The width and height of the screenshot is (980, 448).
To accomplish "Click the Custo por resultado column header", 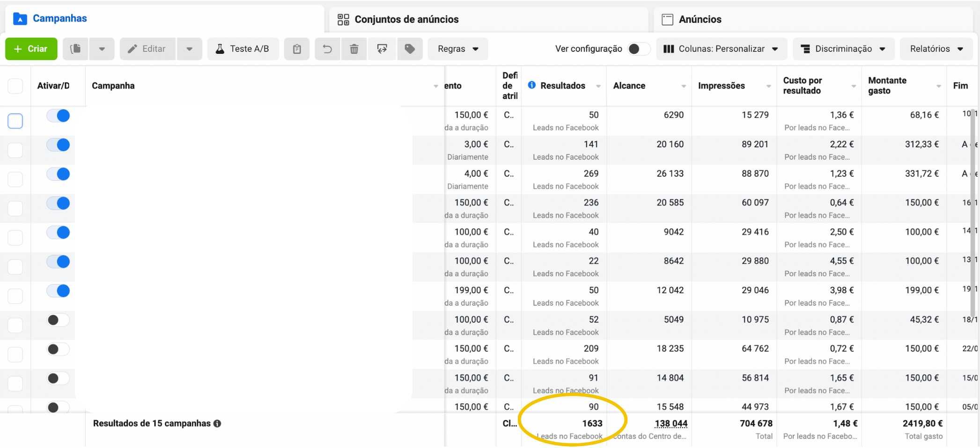I will [803, 86].
